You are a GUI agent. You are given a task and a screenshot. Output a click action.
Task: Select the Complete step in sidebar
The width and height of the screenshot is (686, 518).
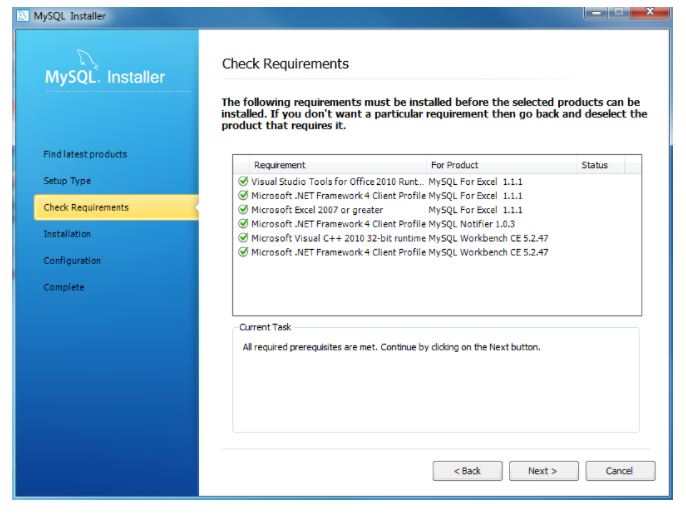click(64, 287)
